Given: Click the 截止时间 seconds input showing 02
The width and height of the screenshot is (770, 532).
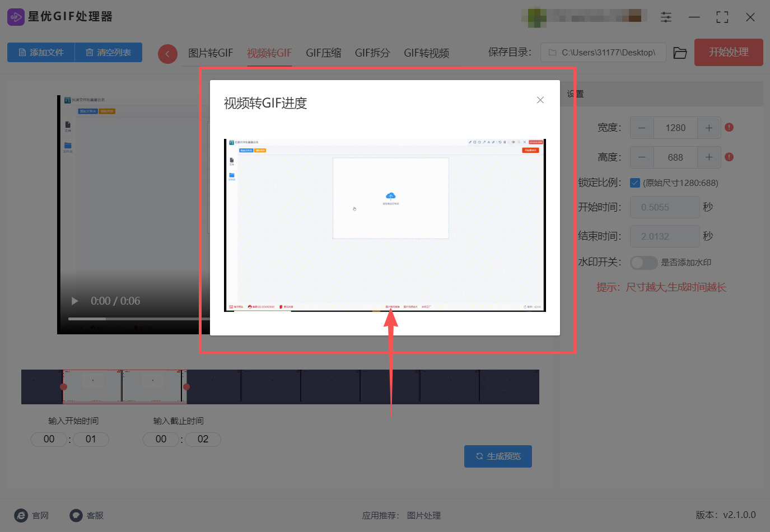Looking at the screenshot, I should pyautogui.click(x=203, y=439).
